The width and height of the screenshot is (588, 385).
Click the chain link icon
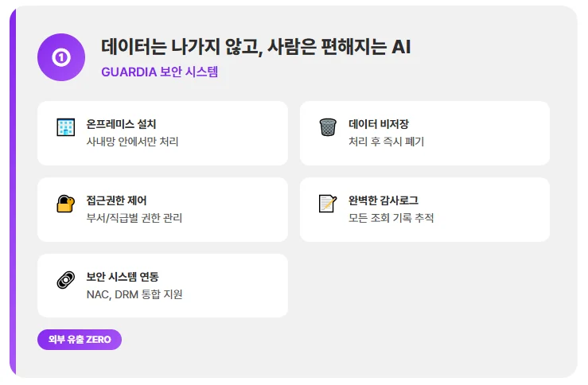(65, 280)
